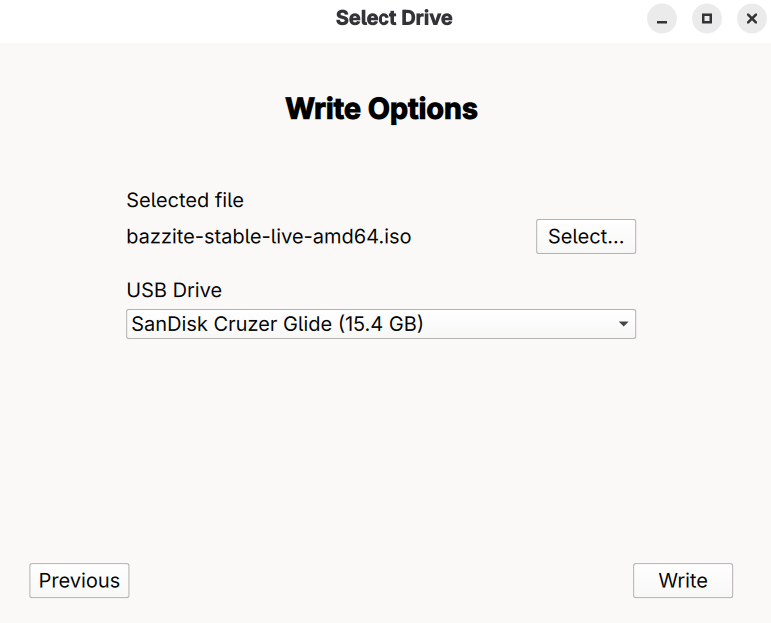Click the bazzite-stable-live-amd64.iso filename

268,237
